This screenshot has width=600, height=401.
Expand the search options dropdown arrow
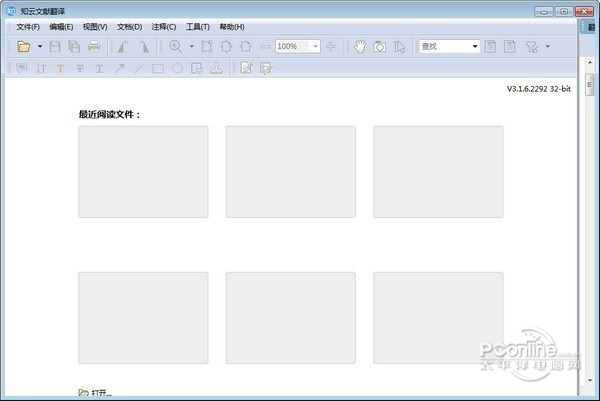pyautogui.click(x=548, y=47)
